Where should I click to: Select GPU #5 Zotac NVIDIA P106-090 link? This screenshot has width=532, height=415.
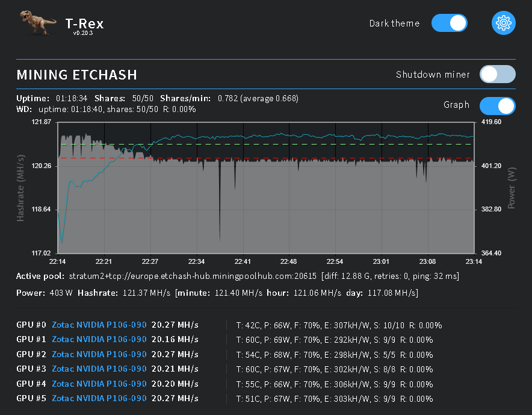pos(99,398)
